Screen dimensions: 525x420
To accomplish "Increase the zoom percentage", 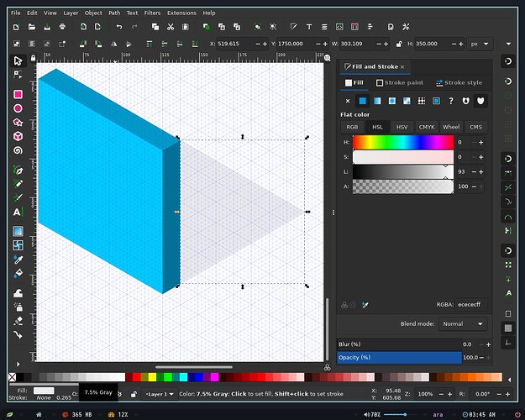I will [x=449, y=394].
